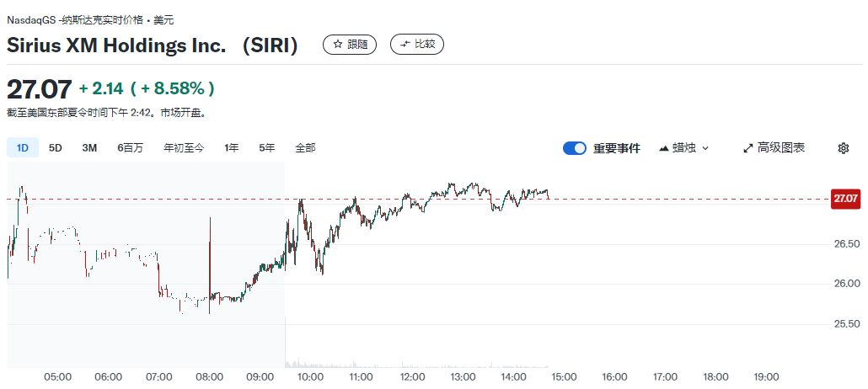Screen dimensions: 868x389
Task: Click the 26.50 price axis label
Action: [846, 244]
